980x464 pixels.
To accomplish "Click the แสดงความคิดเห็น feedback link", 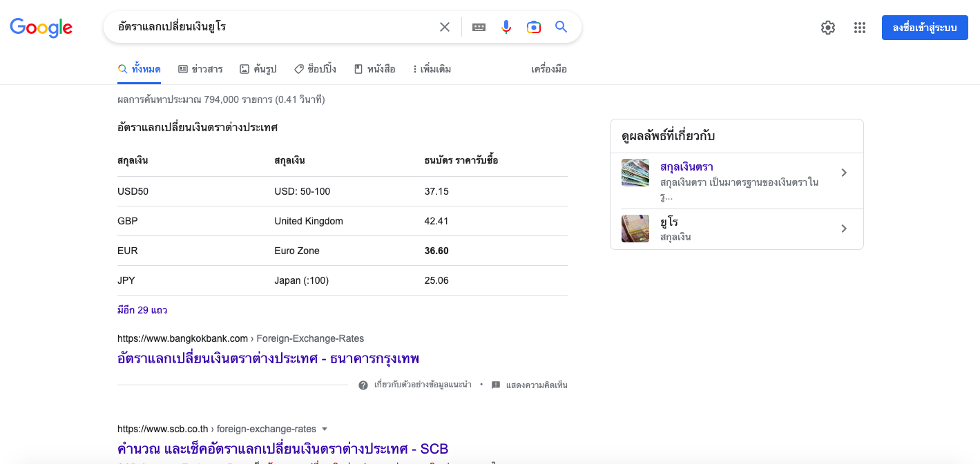I will pos(537,385).
